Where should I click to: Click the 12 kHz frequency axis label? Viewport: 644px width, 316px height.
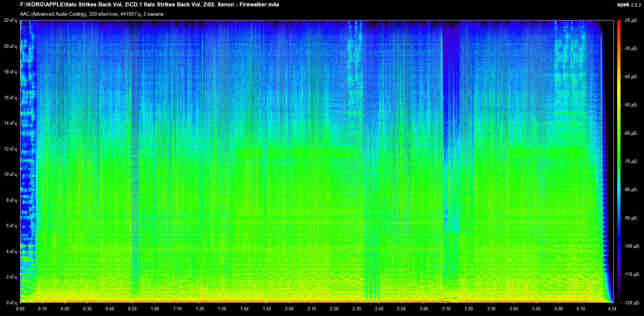click(10, 149)
